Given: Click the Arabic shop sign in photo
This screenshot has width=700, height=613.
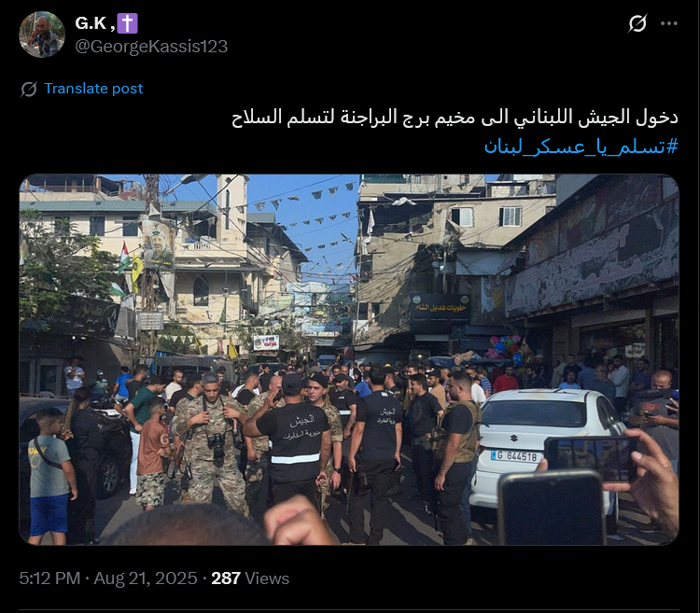Looking at the screenshot, I should (x=441, y=308).
